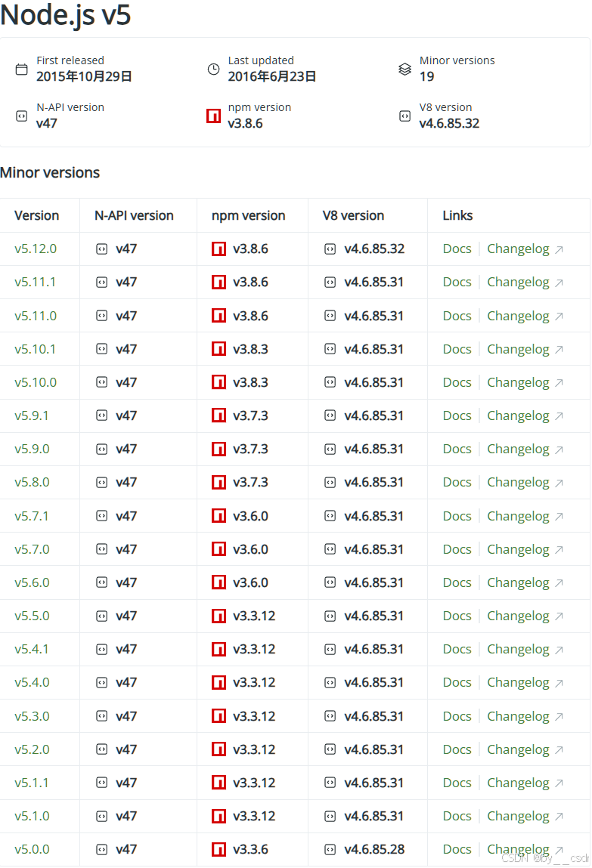Open Docs link for v5.12.0
Viewport: 592px width, 868px height.
tap(457, 249)
